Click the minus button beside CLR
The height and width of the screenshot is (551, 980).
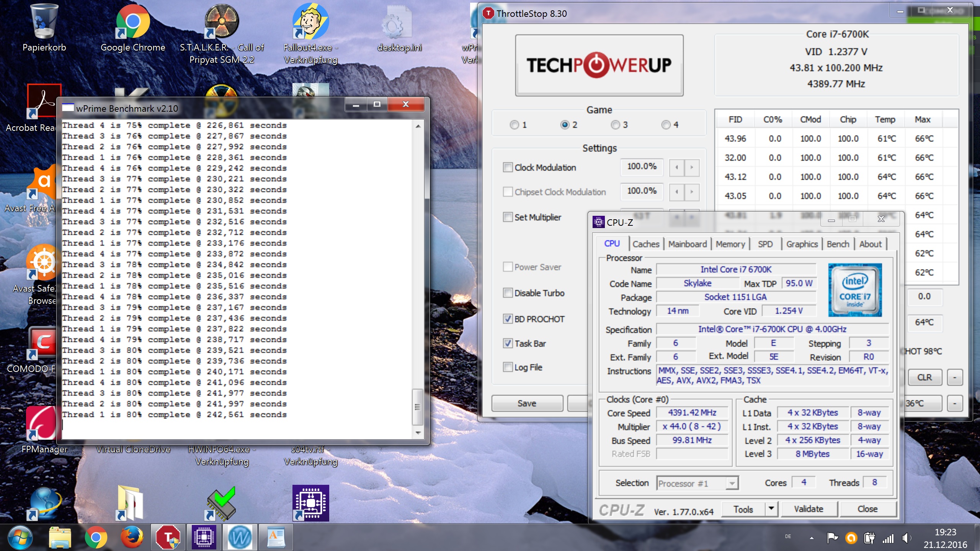(955, 377)
